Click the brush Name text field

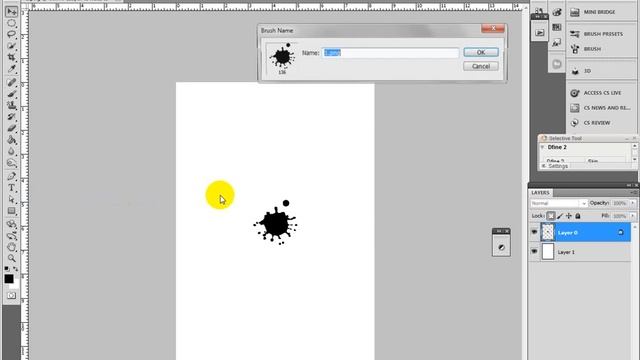tap(391, 53)
